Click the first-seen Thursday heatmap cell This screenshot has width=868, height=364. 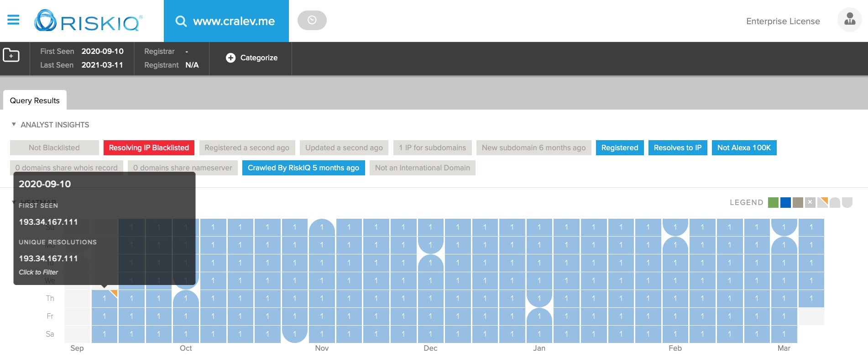105,299
